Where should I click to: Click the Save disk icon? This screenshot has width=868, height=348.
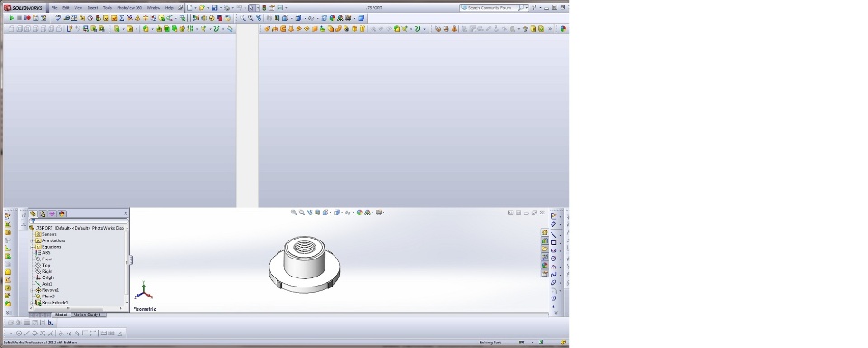(214, 8)
